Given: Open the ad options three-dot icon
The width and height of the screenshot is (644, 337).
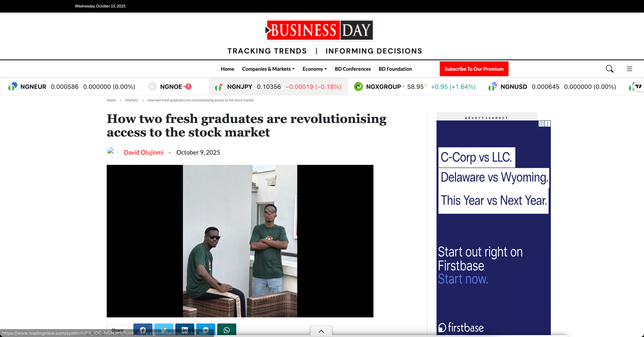Looking at the screenshot, I should click(548, 124).
